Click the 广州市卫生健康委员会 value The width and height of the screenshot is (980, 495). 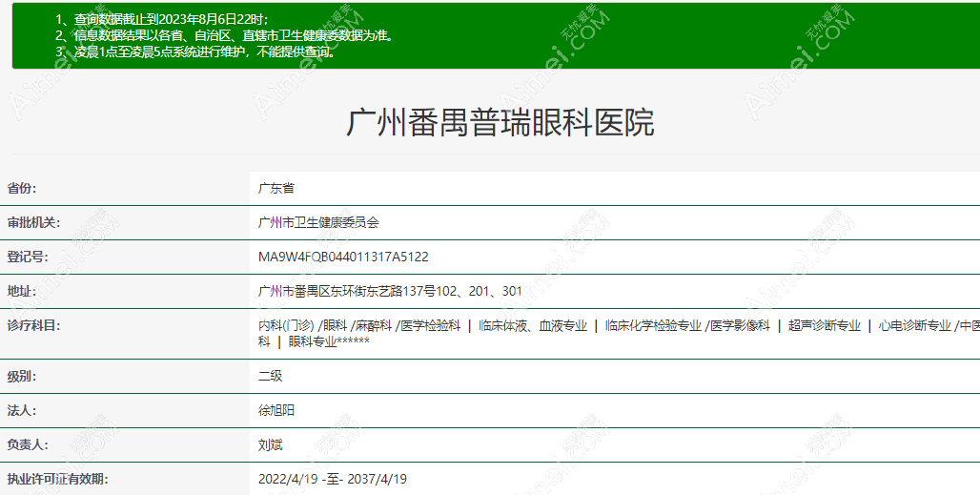[318, 222]
